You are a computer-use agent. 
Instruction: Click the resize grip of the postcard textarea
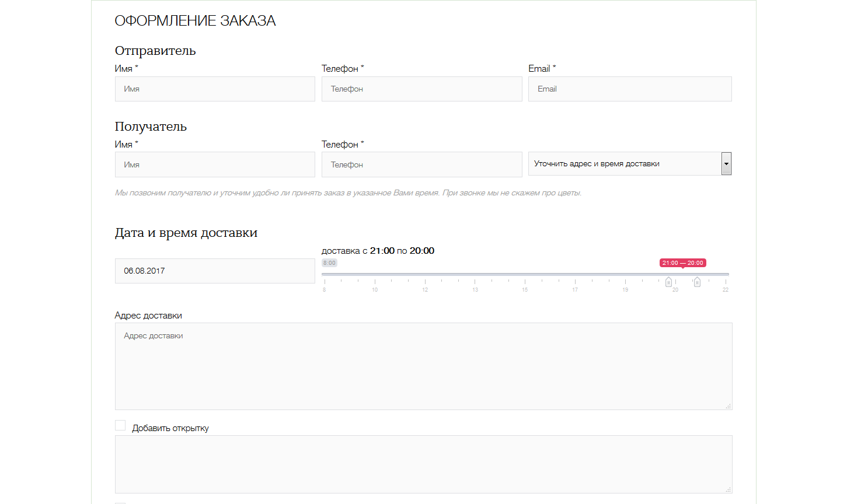[x=729, y=490]
